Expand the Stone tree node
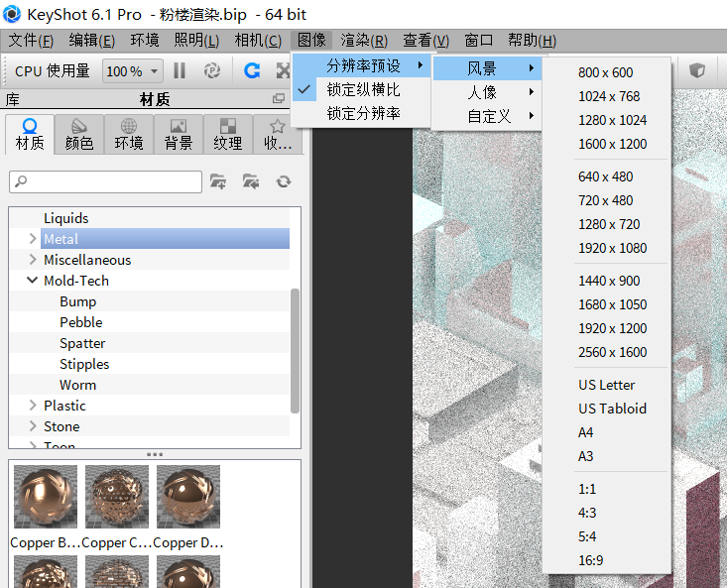The height and width of the screenshot is (588, 727). pyautogui.click(x=33, y=426)
